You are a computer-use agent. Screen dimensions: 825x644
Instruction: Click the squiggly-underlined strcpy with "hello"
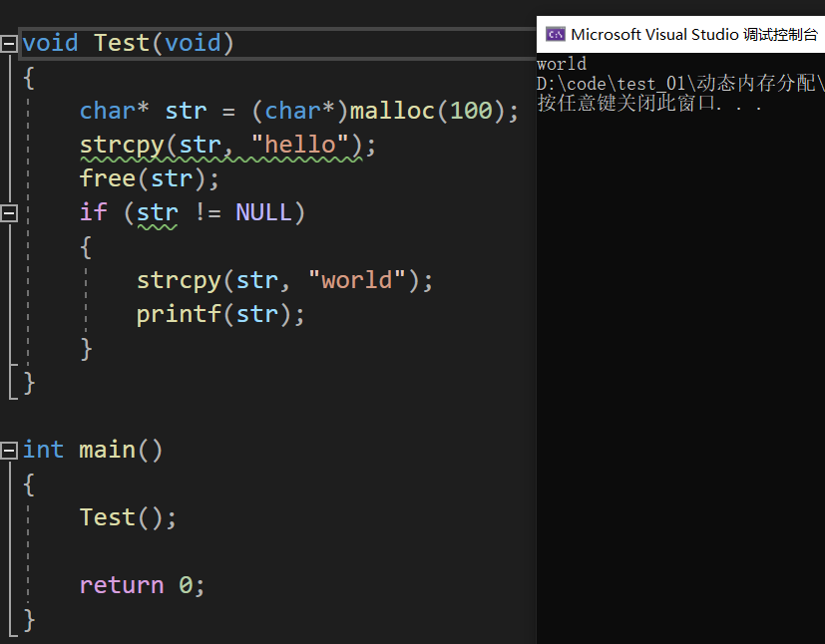pos(122,146)
